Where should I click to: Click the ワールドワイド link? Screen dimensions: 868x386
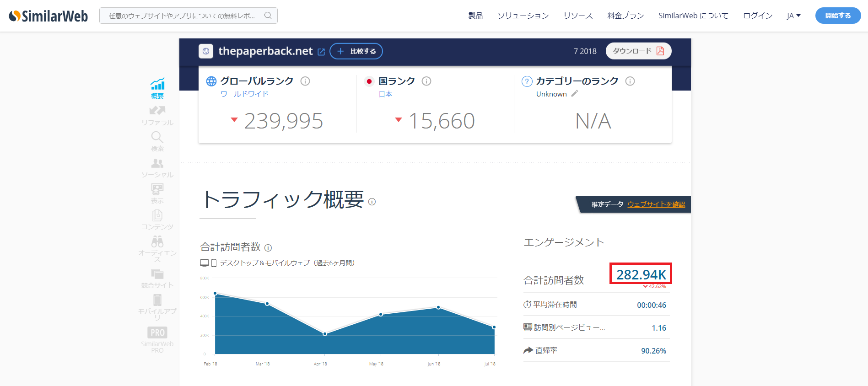[x=244, y=94]
